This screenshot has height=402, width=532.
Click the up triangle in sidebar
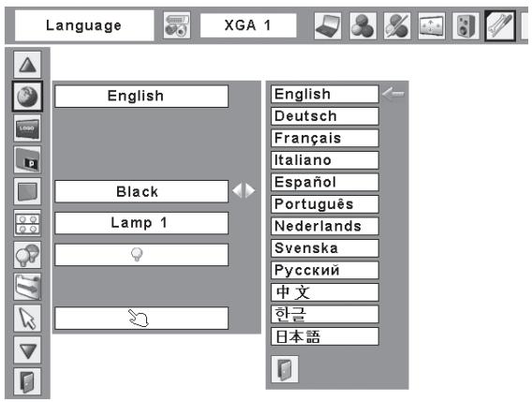pos(27,65)
